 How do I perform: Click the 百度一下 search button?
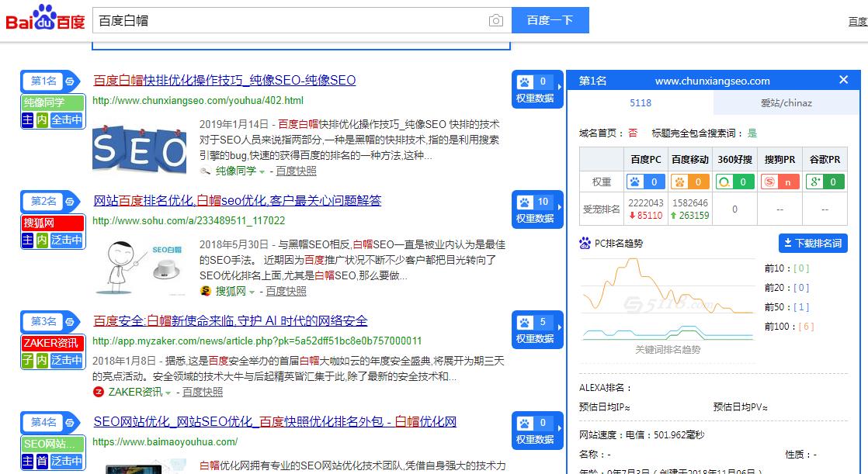[x=550, y=20]
